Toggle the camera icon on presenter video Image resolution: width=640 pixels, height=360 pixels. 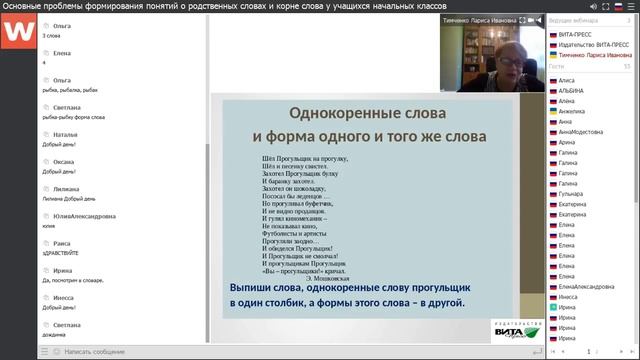[x=531, y=20]
